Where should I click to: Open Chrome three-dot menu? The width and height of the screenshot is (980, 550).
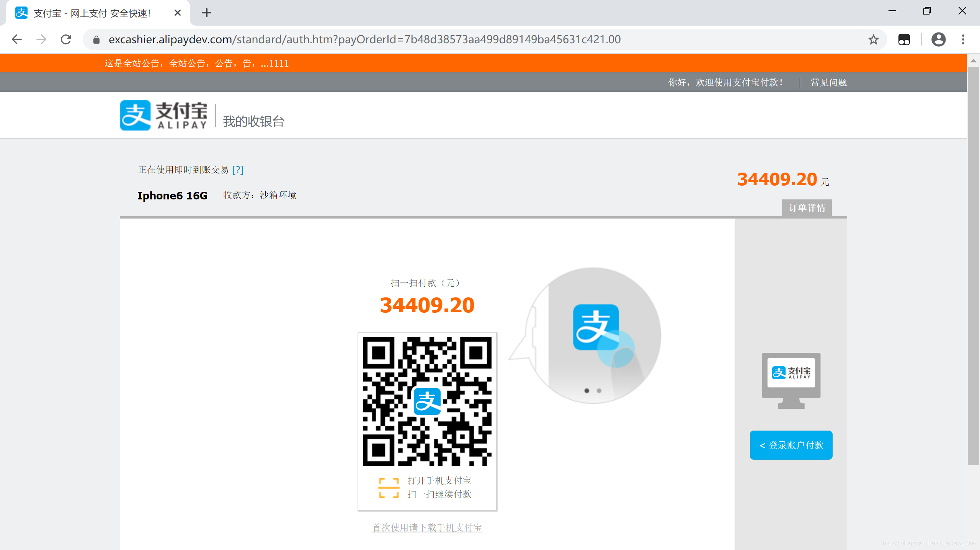963,39
